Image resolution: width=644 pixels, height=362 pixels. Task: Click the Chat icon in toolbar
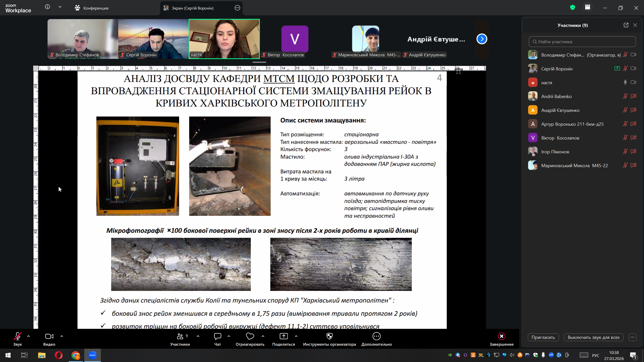217,336
